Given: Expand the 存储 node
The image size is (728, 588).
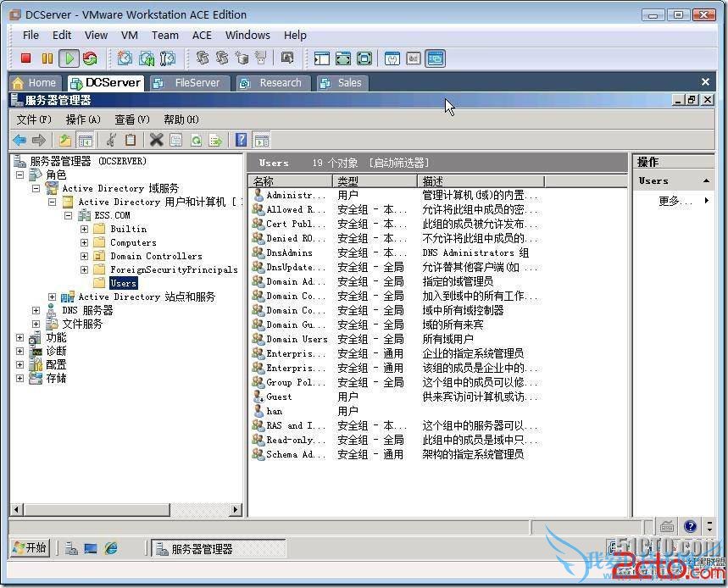Looking at the screenshot, I should tap(20, 378).
